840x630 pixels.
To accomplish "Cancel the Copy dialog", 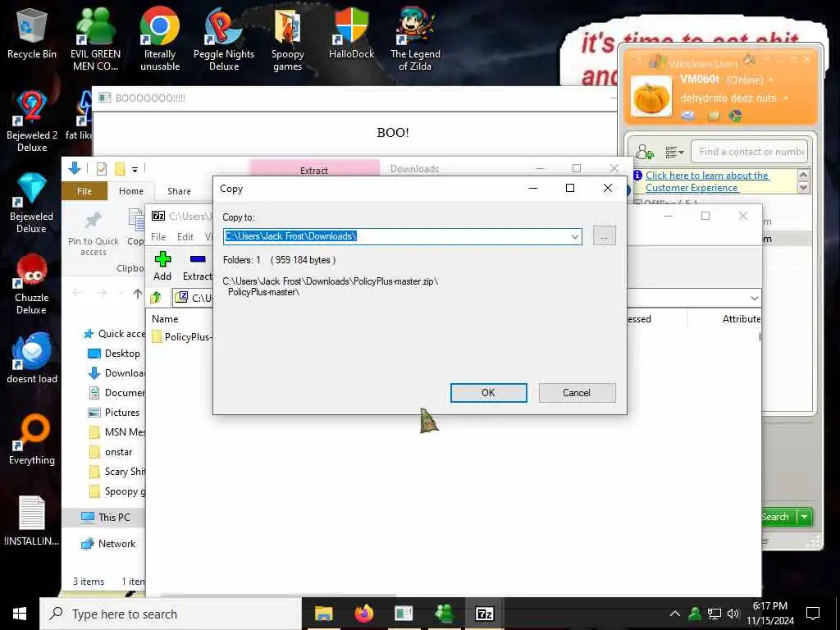I will tap(577, 393).
